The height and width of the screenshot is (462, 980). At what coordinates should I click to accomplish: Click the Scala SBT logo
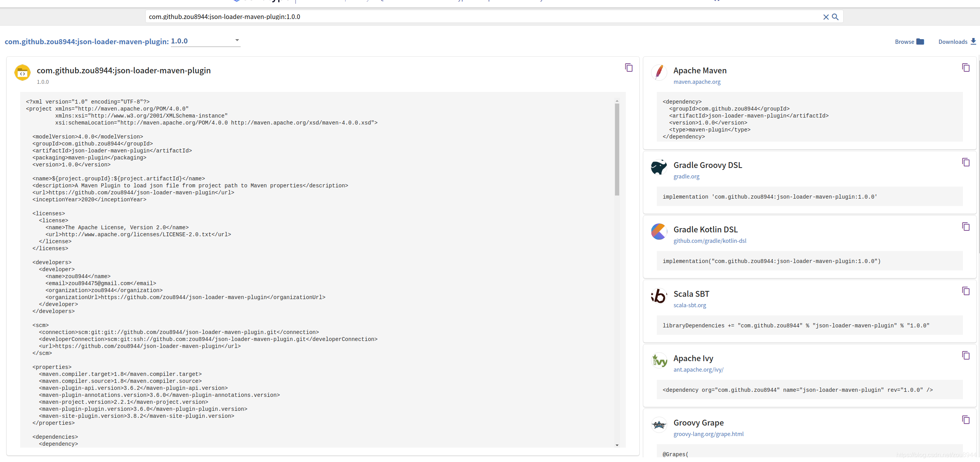coord(659,296)
